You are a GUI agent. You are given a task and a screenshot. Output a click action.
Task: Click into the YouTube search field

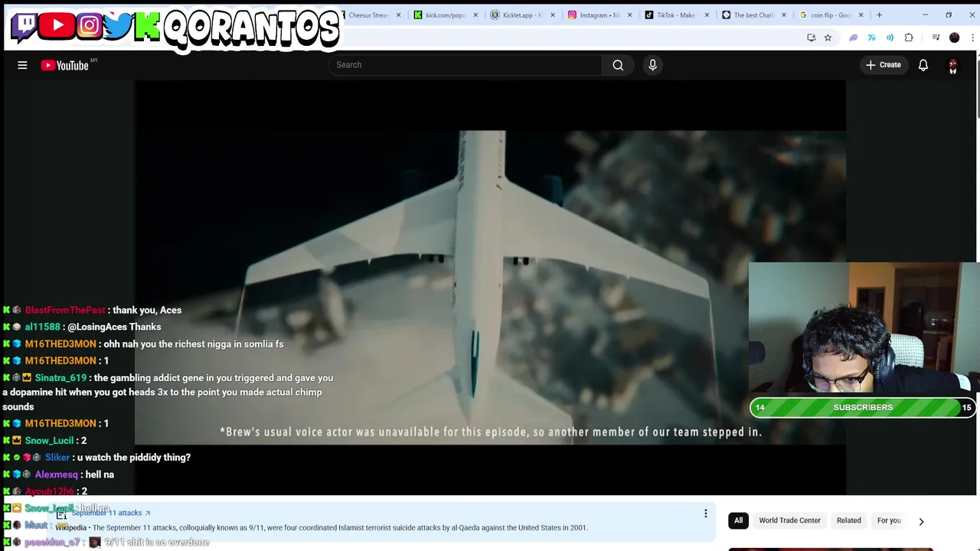[465, 65]
